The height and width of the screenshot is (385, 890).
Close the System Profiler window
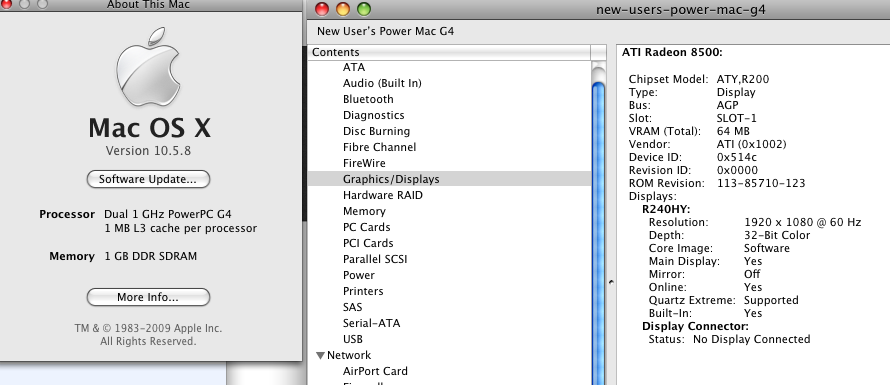322,9
